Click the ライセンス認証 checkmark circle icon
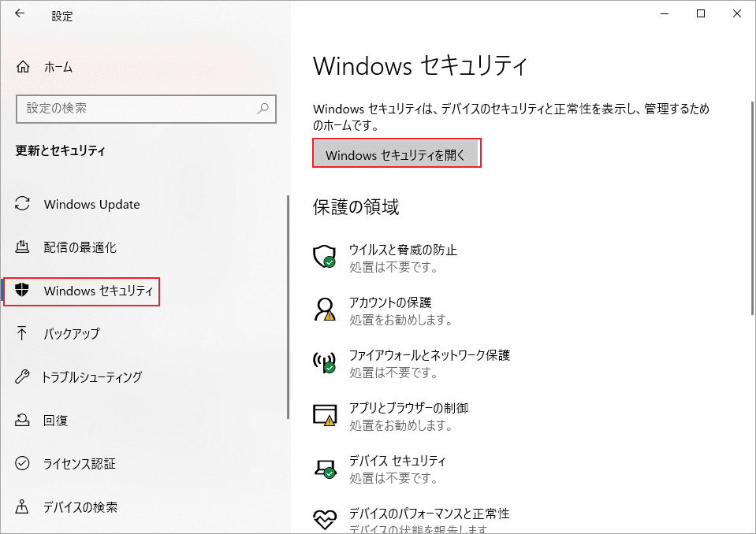The image size is (756, 534). tap(22, 463)
